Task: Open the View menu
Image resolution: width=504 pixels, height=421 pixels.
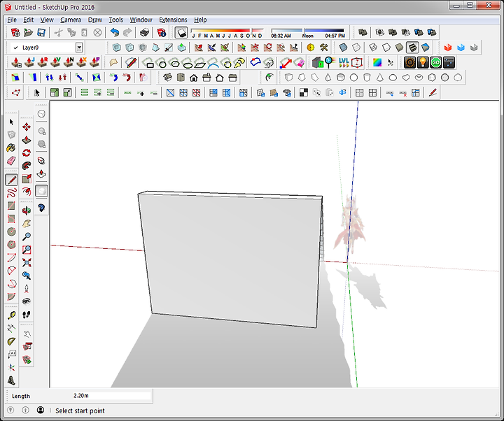Action: point(47,20)
